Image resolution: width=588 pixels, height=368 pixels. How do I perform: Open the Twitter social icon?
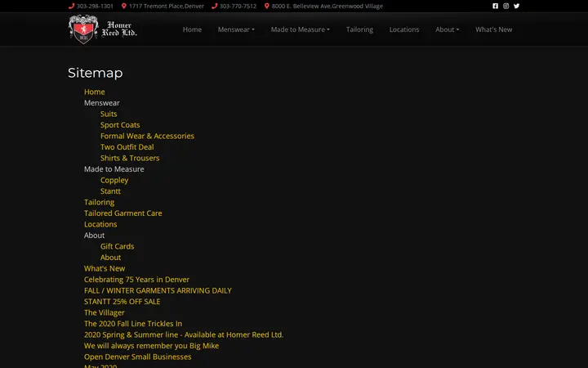(x=516, y=6)
